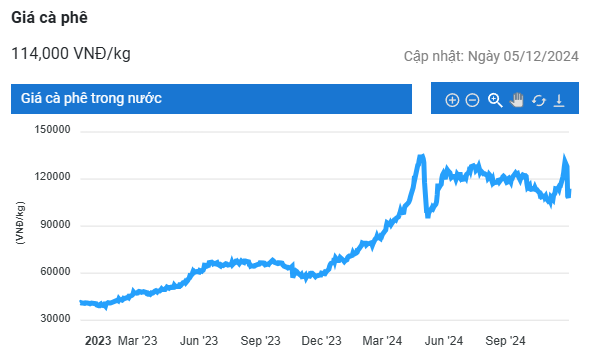This screenshot has height=364, width=595.
Task: Click the Sep '23 axis label
Action: tap(260, 340)
